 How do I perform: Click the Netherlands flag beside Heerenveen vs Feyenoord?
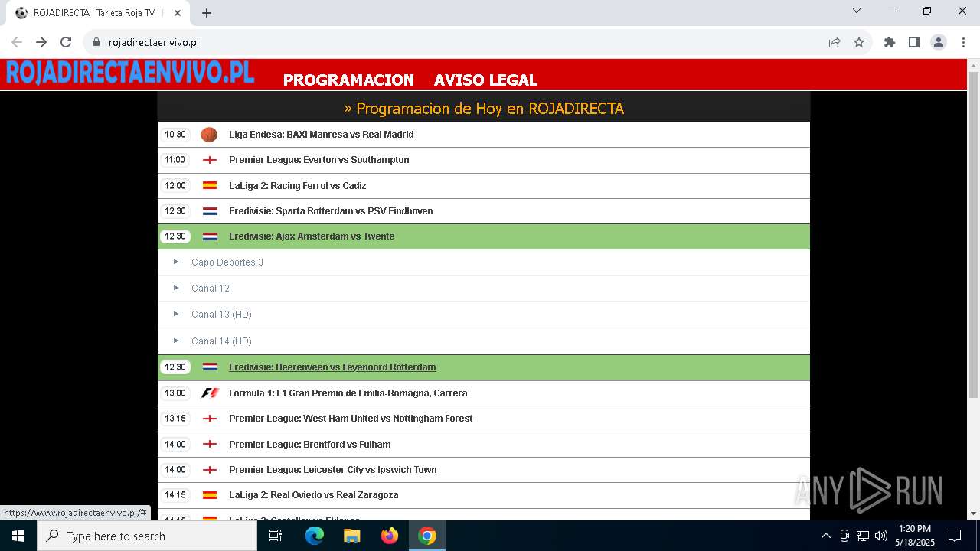click(210, 367)
